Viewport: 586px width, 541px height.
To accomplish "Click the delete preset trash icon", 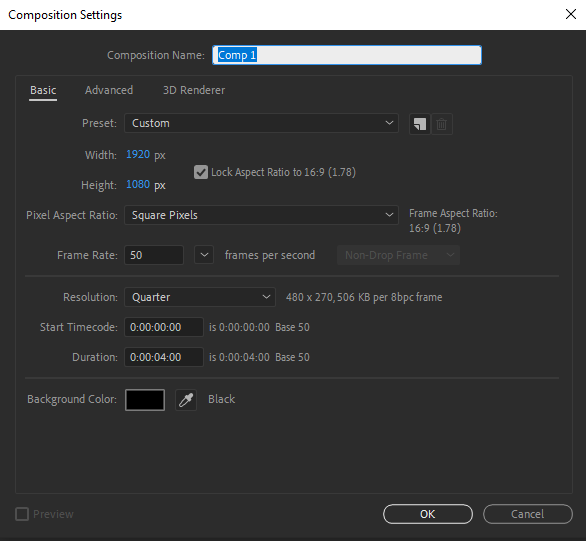I will click(x=442, y=124).
